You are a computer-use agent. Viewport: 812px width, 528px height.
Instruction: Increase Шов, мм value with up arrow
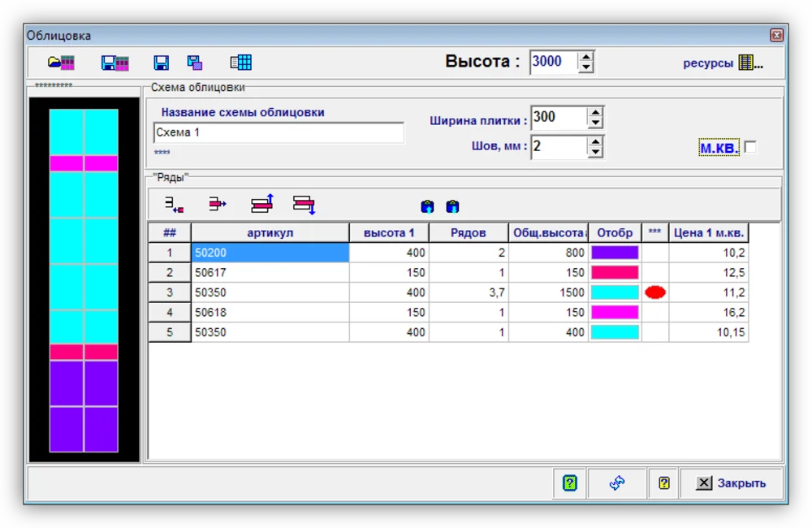coord(595,141)
